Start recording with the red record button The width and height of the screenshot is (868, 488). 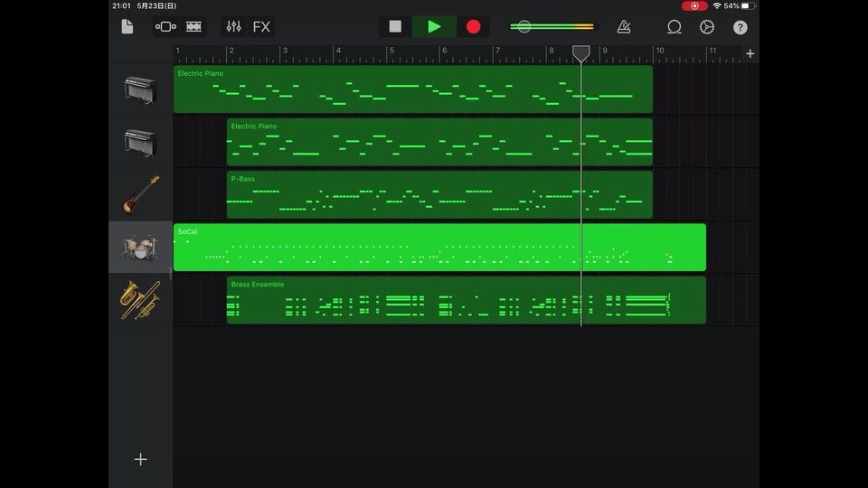473,26
